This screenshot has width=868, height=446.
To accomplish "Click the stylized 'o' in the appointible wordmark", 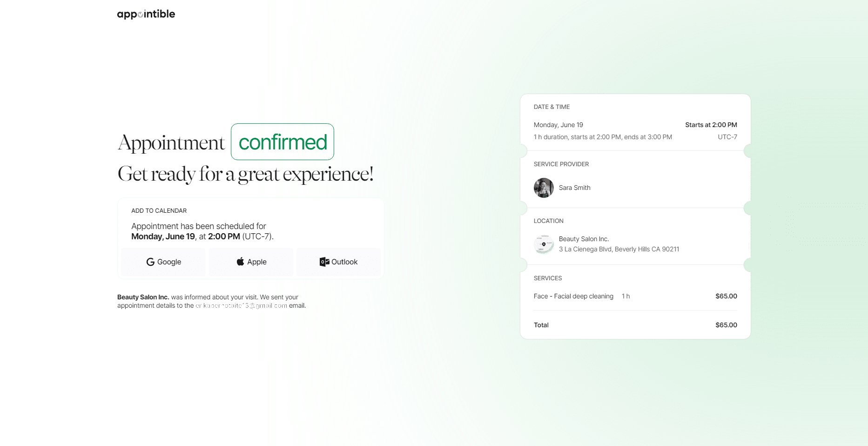I will click(141, 14).
